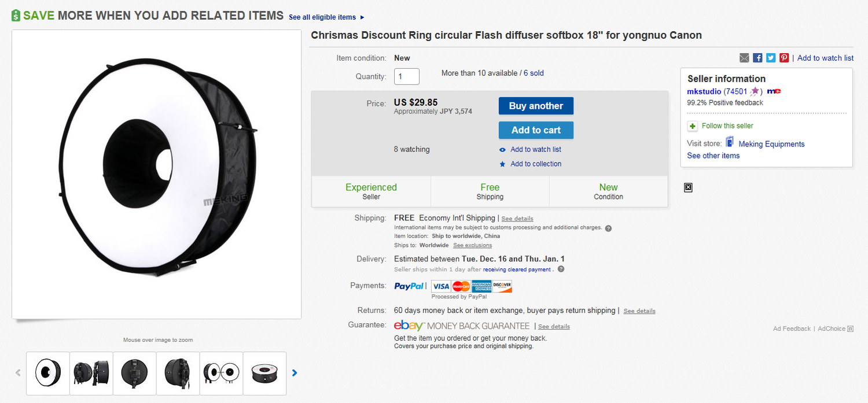Share listing via email icon
Screen dimensions: 868x403
point(744,58)
